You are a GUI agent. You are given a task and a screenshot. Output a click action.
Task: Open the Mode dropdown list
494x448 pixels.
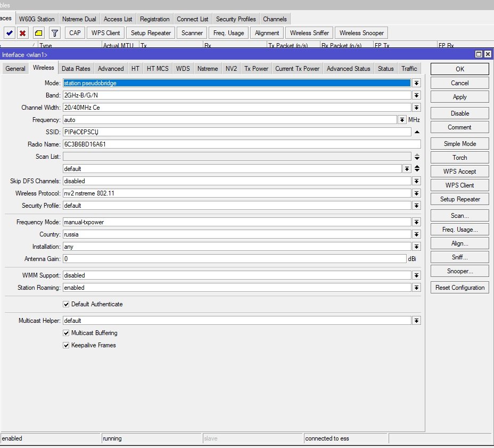pos(416,83)
